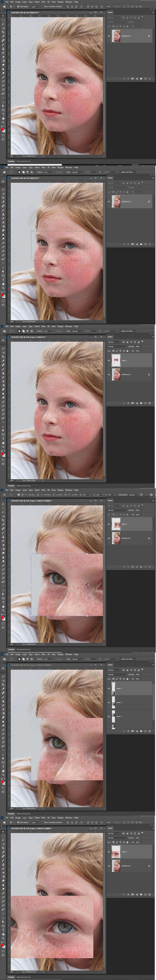Click create new layer icon in dashed-selection screenshot
156x980 pixels.
click(145, 244)
